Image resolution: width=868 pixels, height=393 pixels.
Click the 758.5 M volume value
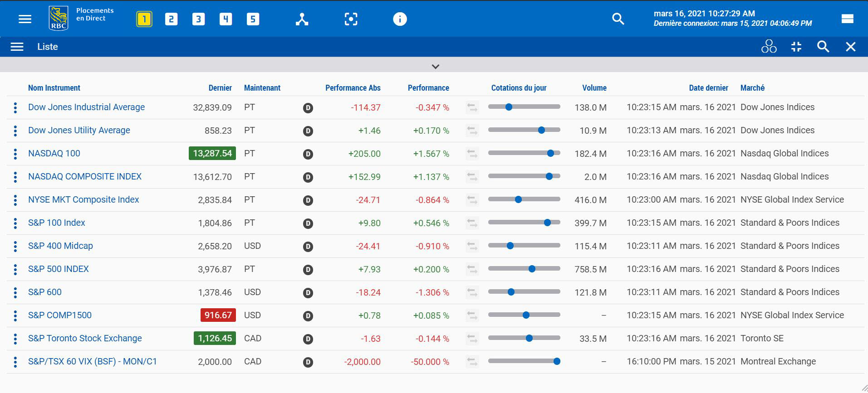click(590, 269)
